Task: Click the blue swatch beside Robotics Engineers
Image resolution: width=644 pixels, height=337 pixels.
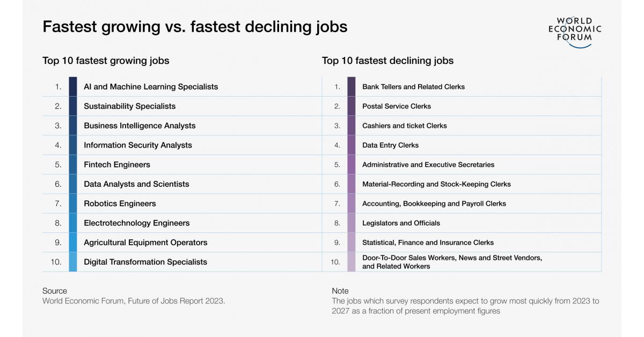Action: coord(73,203)
